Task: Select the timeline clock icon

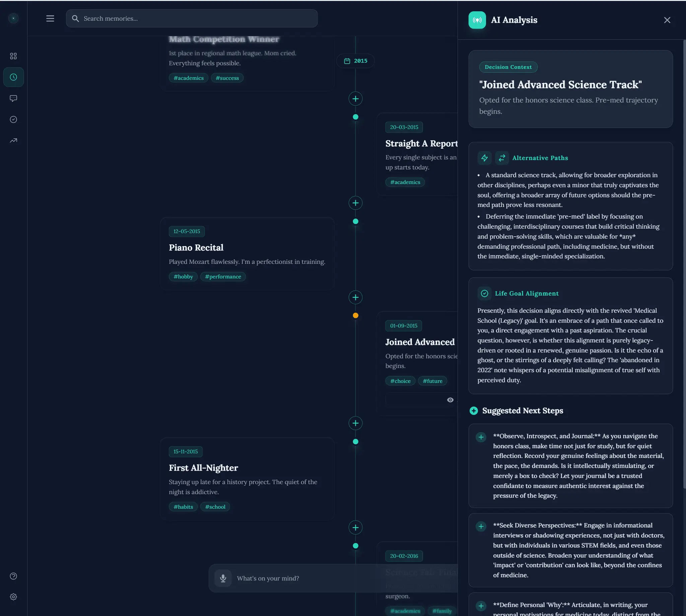Action: point(13,77)
